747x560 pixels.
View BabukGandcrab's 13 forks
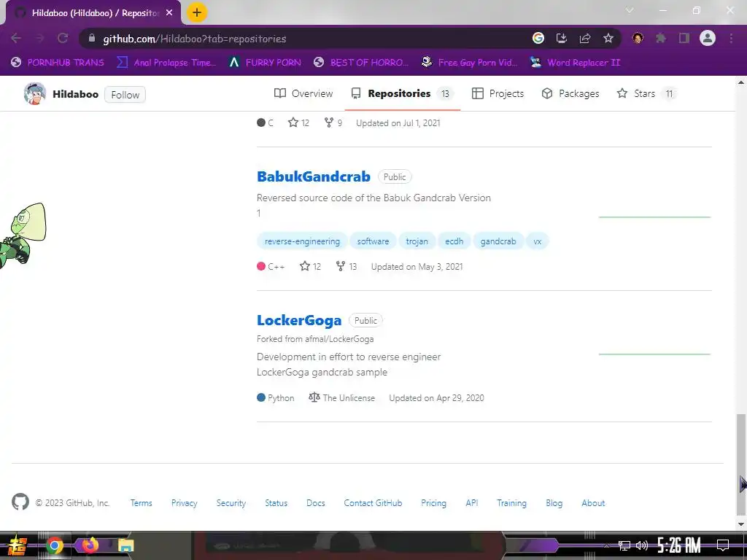[x=347, y=267]
